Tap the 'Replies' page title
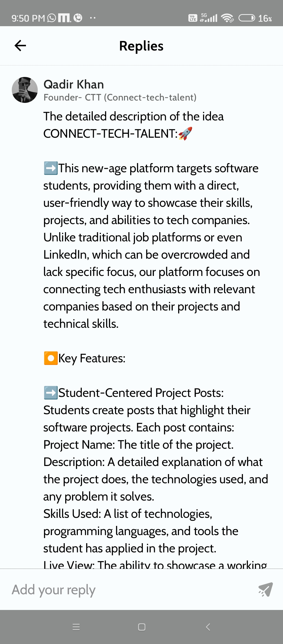 (141, 46)
